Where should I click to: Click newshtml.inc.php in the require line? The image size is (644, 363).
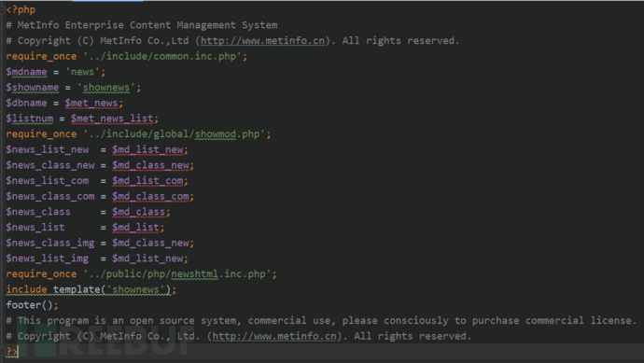[x=218, y=274]
